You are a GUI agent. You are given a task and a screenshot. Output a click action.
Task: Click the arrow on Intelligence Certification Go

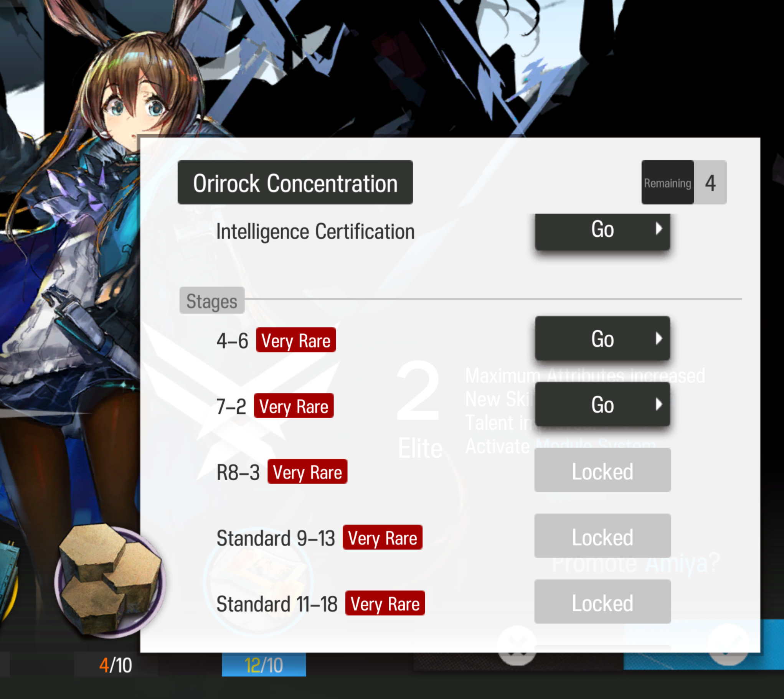coord(659,229)
